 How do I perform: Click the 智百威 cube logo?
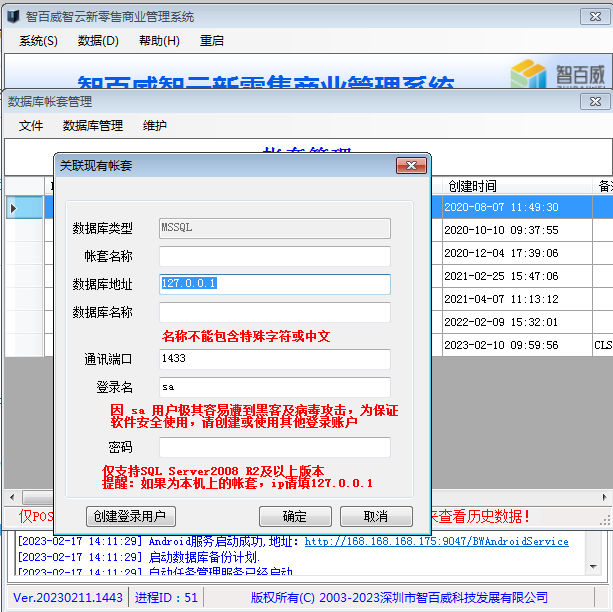tap(529, 75)
